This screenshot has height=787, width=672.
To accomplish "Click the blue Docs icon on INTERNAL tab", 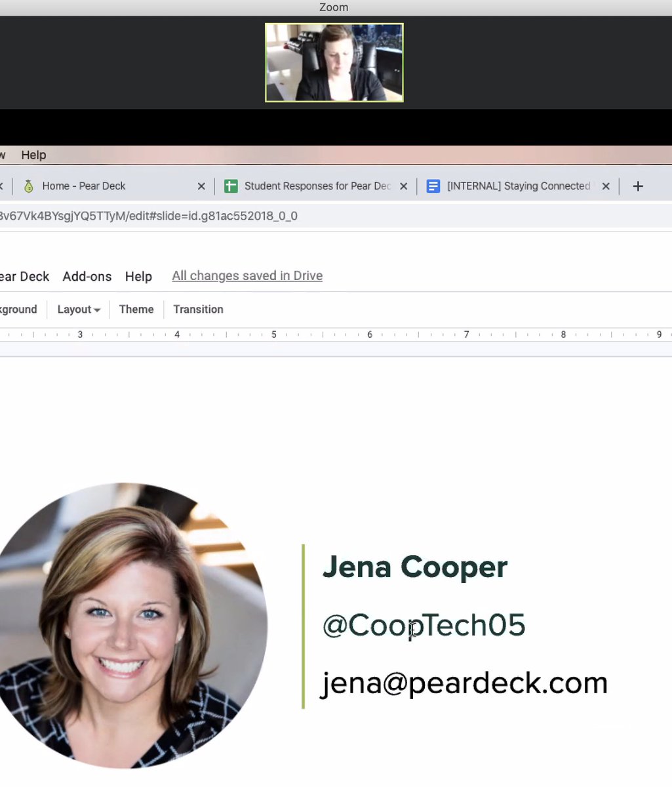I will point(433,186).
